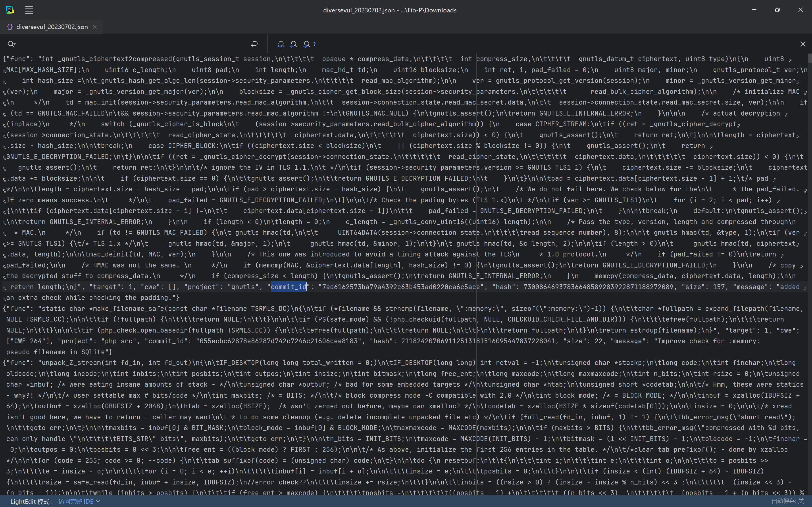Image resolution: width=812 pixels, height=507 pixels.
Task: Click the PyCharm logo icon
Action: [10, 10]
